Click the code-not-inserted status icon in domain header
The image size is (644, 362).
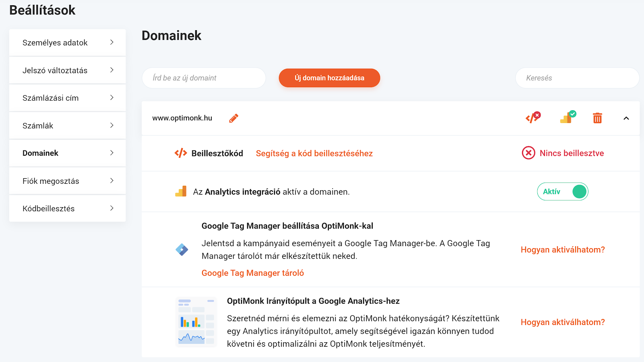click(533, 117)
